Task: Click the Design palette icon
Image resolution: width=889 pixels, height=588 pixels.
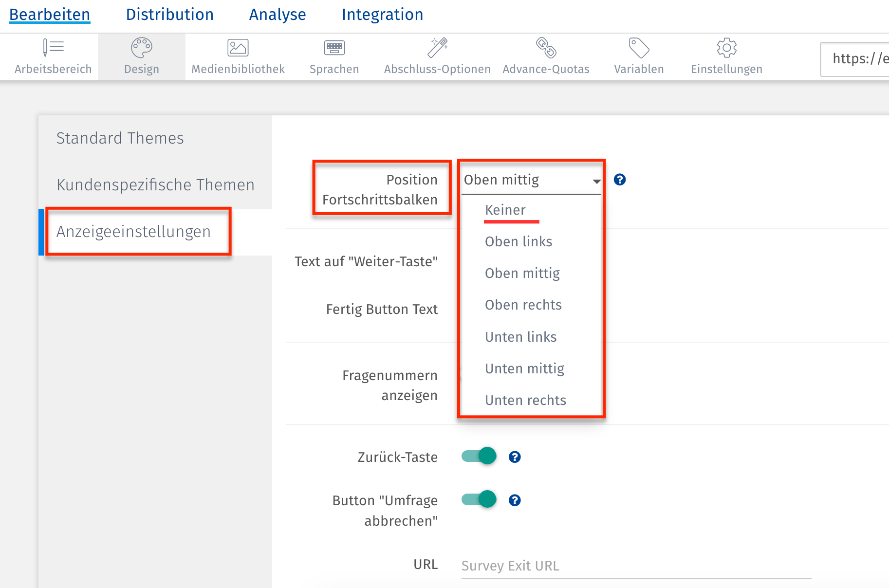Action: [x=142, y=48]
